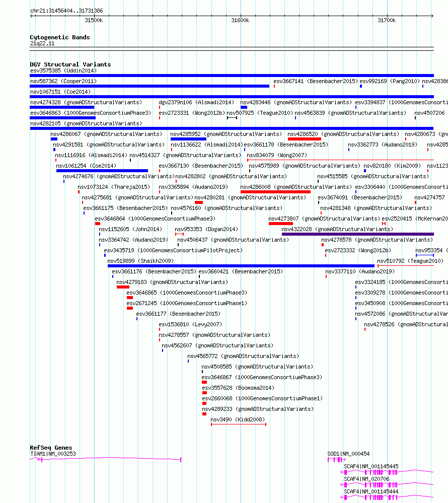Open the esv2671245 (1000GenomesConsortiumPhase1) label
The image size is (448, 503).
click(187, 303)
